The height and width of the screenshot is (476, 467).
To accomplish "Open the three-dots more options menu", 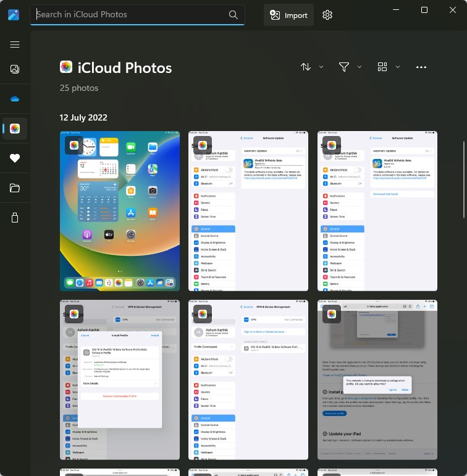I will [421, 67].
